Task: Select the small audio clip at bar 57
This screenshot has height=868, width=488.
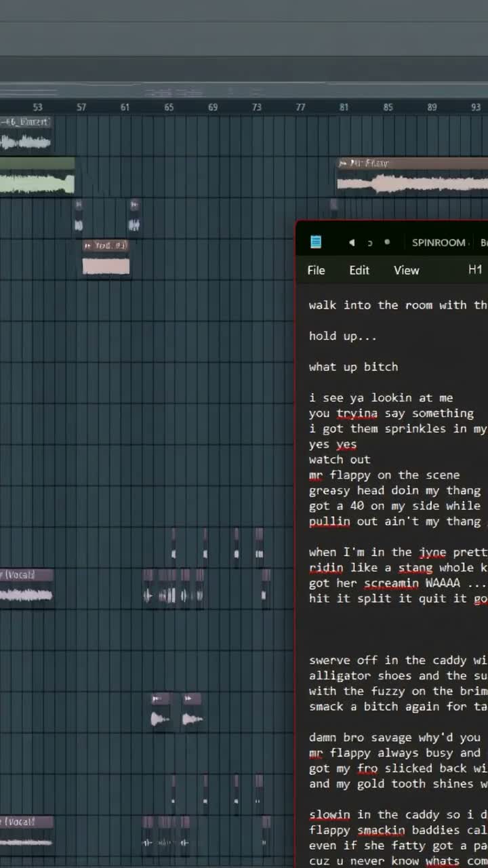Action: coord(79,216)
